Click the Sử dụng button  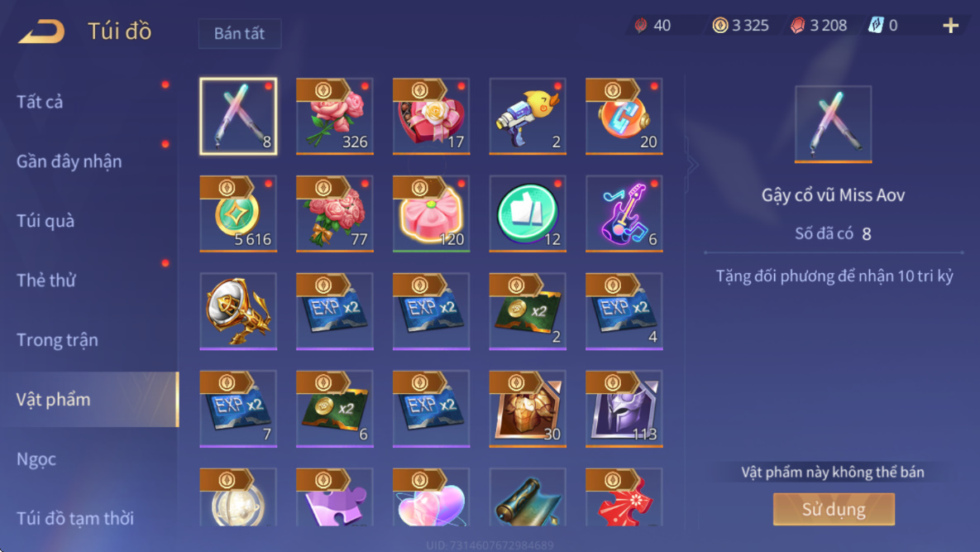[x=834, y=509]
